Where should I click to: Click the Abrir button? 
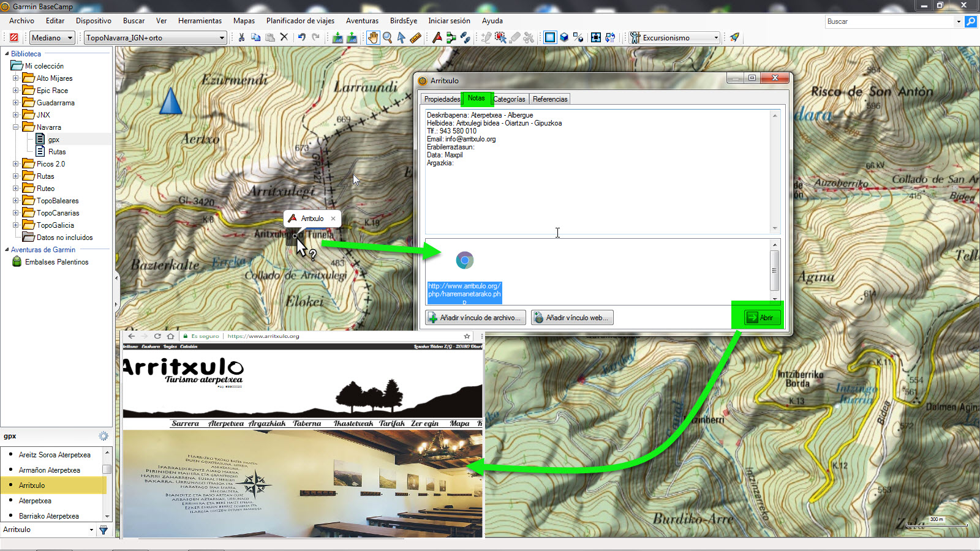tap(761, 318)
